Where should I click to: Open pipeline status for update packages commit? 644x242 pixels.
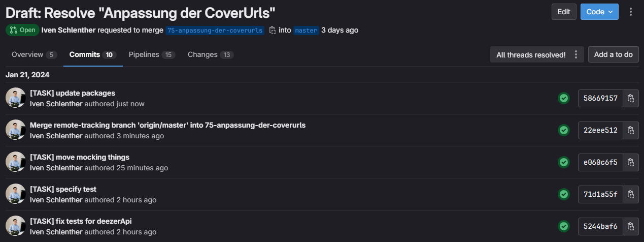click(563, 98)
